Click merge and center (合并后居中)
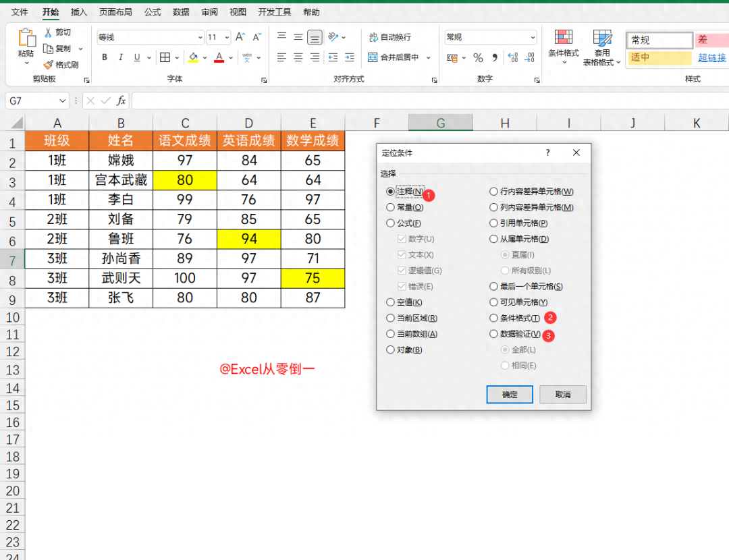The height and width of the screenshot is (560, 729). click(394, 57)
